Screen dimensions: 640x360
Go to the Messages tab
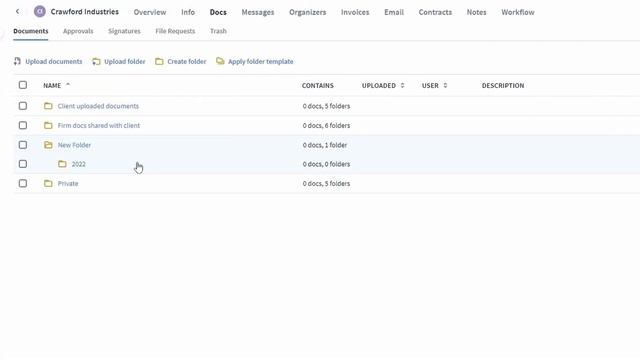(x=258, y=12)
